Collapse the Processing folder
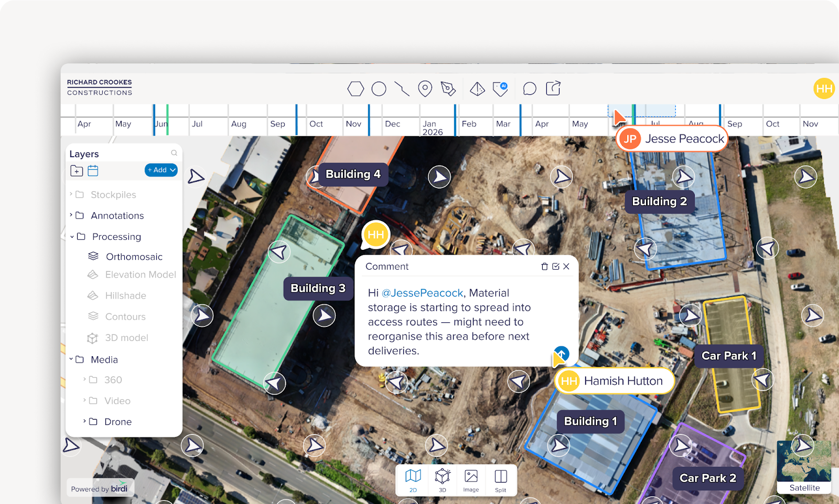The image size is (839, 504). click(72, 237)
